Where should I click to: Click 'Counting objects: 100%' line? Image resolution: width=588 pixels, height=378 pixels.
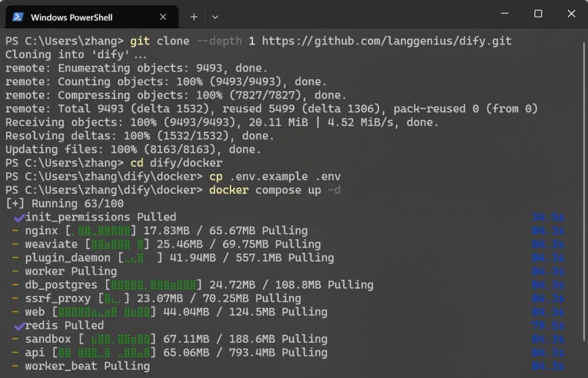tap(166, 82)
